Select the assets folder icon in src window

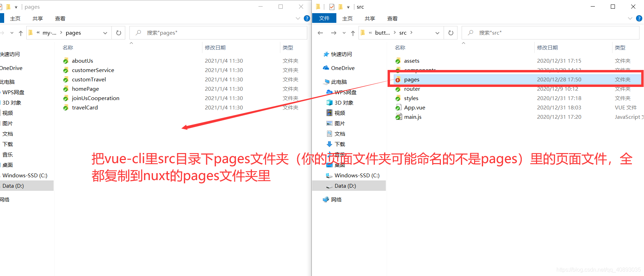(398, 61)
